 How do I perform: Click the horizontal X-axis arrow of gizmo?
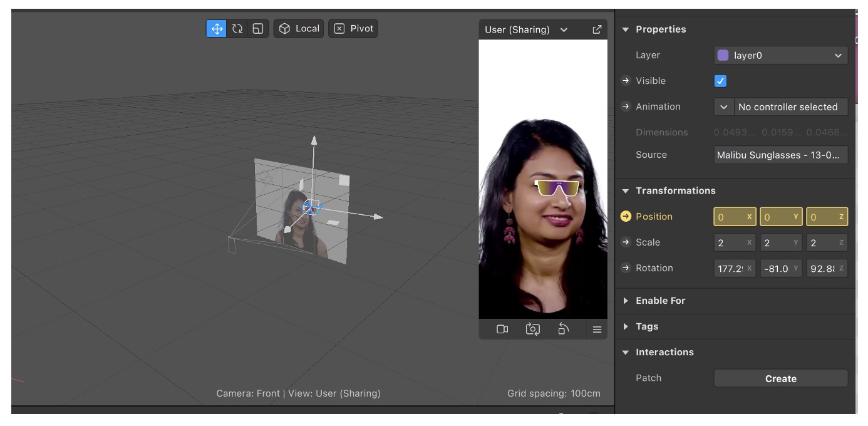(378, 217)
